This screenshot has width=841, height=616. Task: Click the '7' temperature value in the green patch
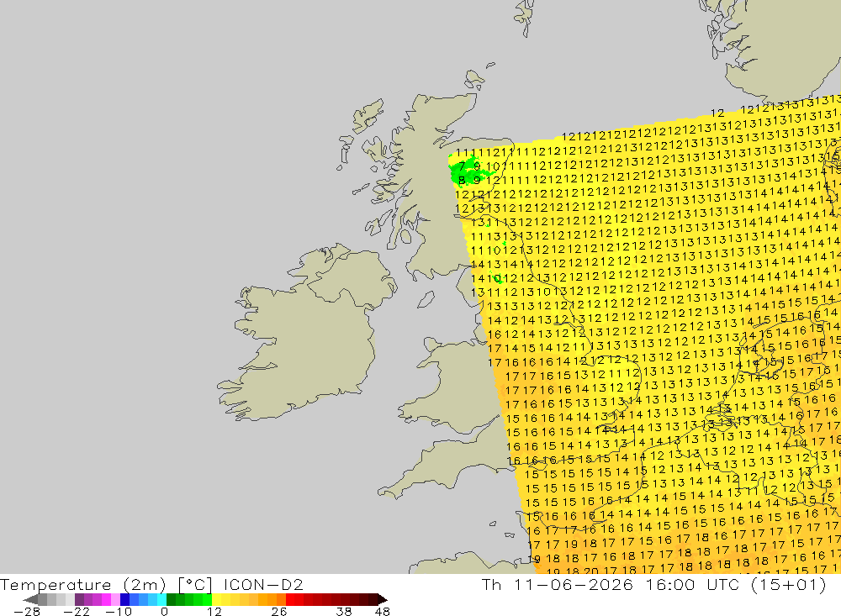point(462,166)
